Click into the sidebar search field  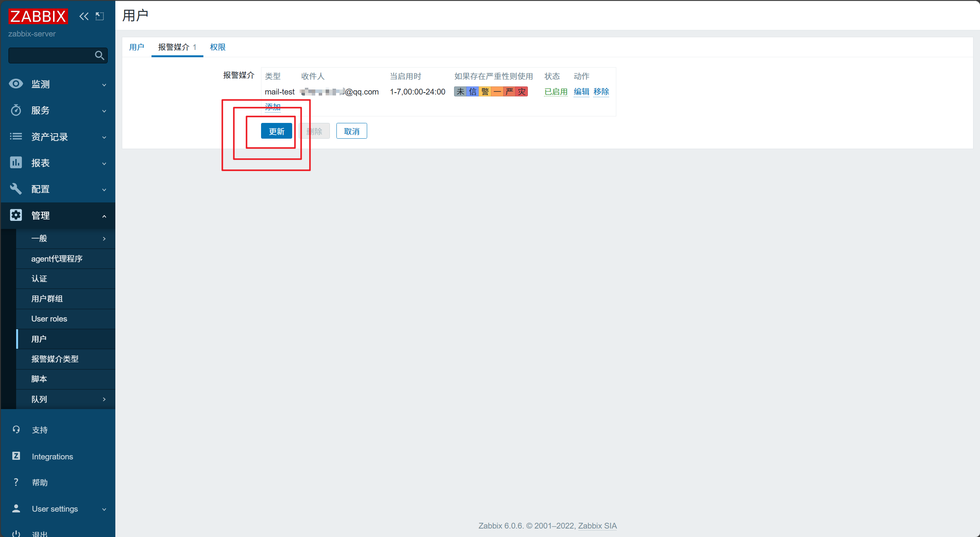(x=51, y=56)
